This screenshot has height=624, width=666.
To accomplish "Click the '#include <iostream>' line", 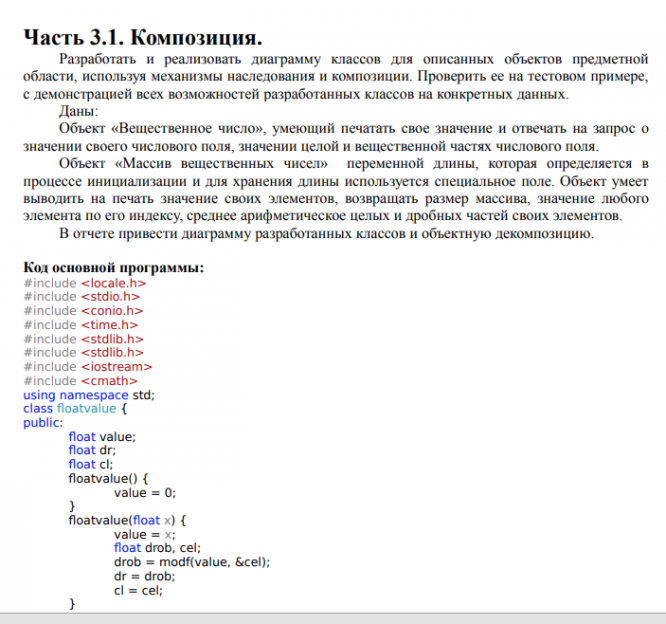I will [87, 367].
